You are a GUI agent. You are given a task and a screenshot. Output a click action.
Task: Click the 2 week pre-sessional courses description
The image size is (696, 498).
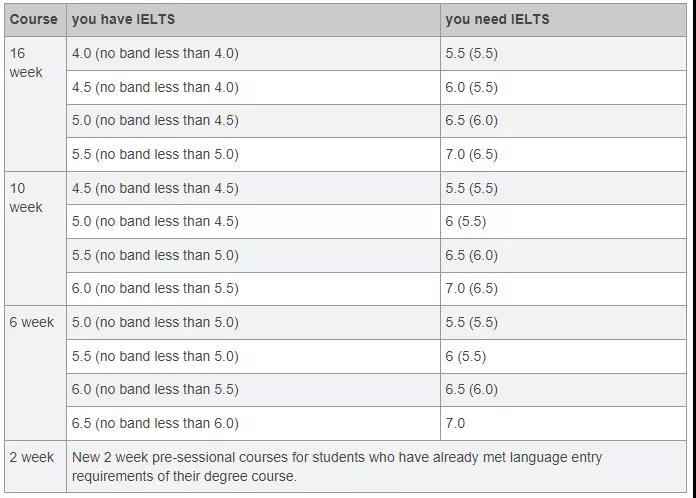click(x=337, y=466)
